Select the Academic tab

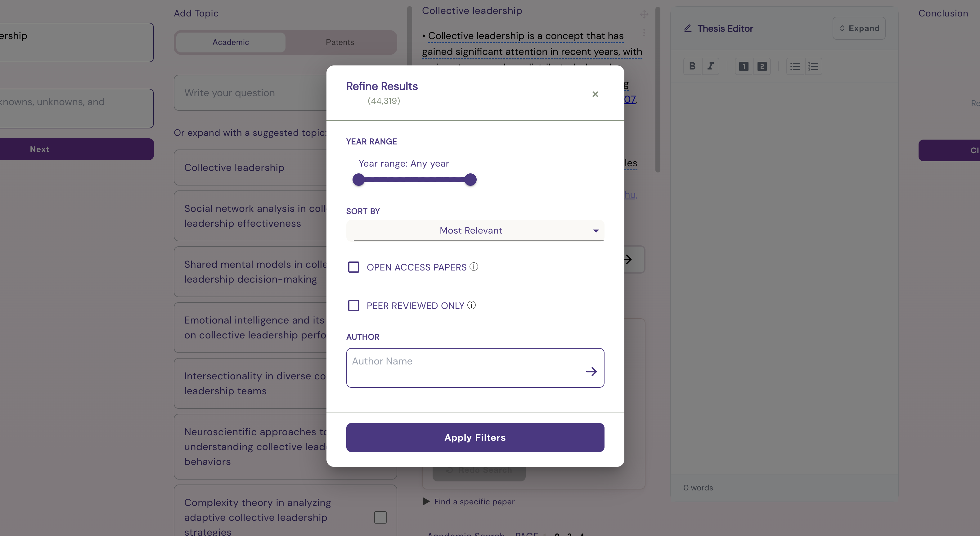pyautogui.click(x=231, y=42)
